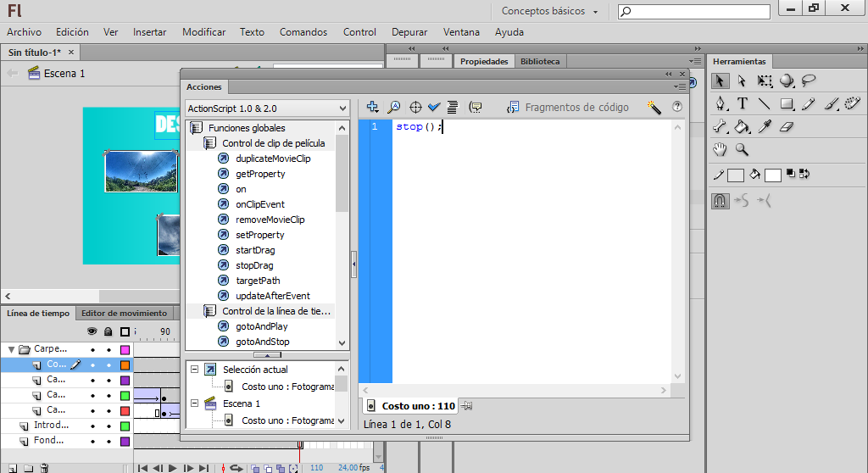Image resolution: width=868 pixels, height=473 pixels.
Task: Open the Modificar menu
Action: point(203,32)
